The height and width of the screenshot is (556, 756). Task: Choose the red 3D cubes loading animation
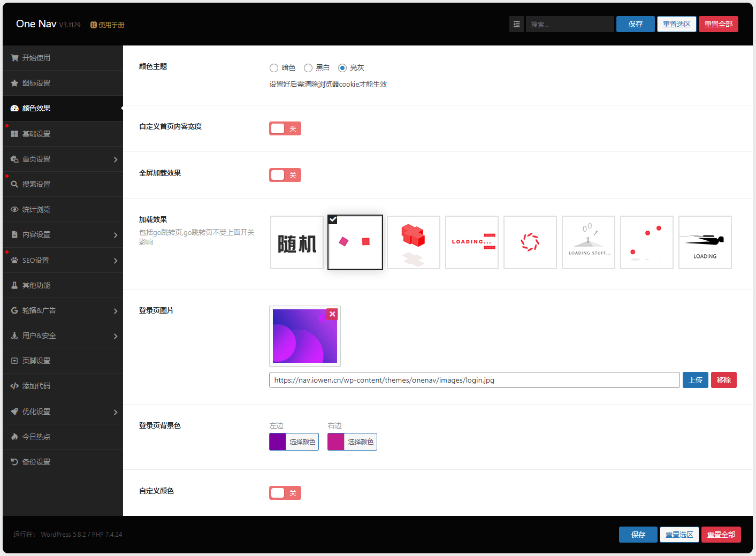[x=413, y=242]
